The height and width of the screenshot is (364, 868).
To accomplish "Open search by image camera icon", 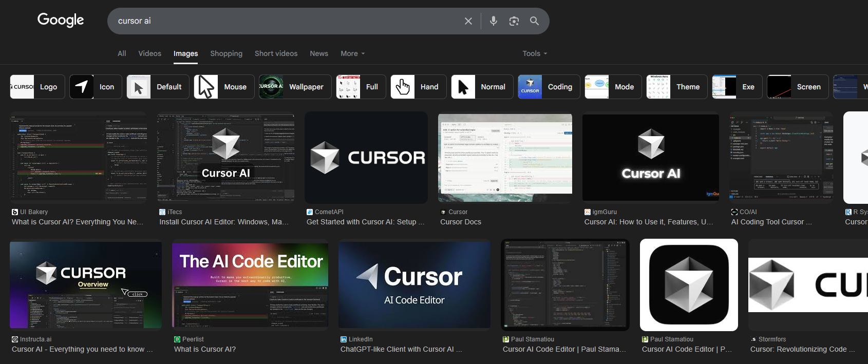I will point(514,21).
